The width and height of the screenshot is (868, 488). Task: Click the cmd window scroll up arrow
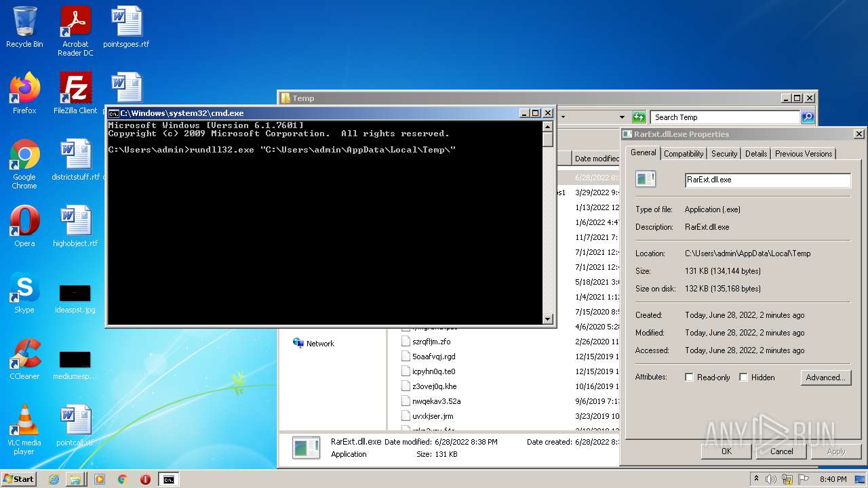click(x=548, y=127)
